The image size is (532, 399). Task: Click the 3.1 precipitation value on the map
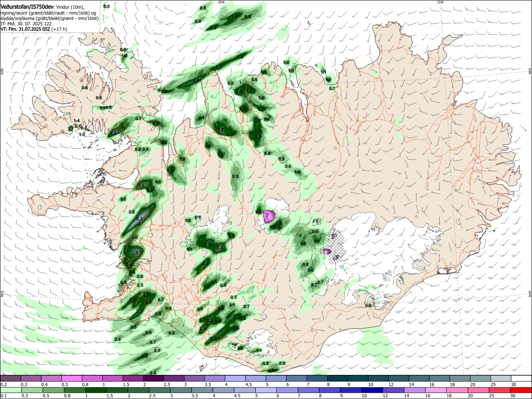click(140, 186)
